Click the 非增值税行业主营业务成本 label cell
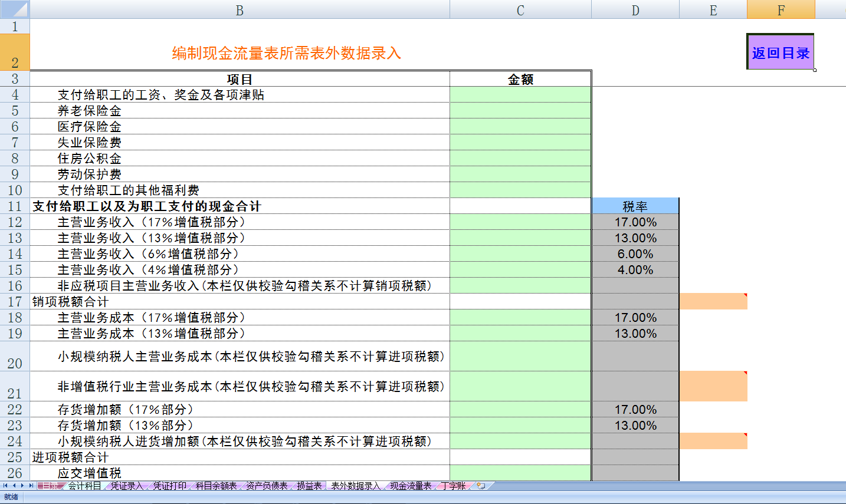Image resolution: width=846 pixels, height=504 pixels. 240,387
